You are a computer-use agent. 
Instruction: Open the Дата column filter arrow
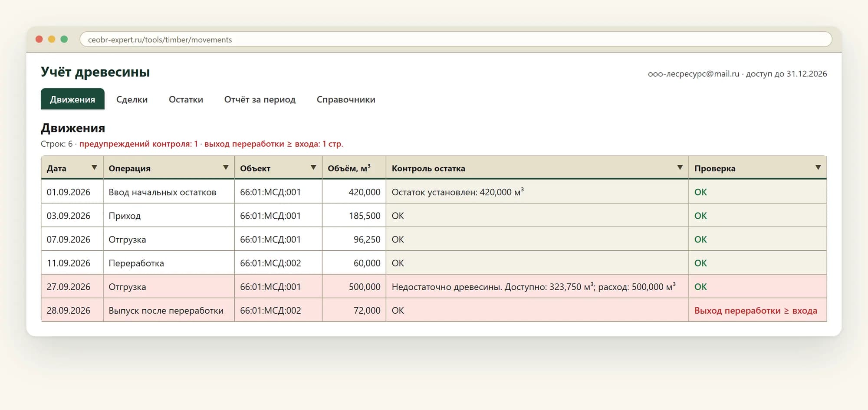[94, 167]
